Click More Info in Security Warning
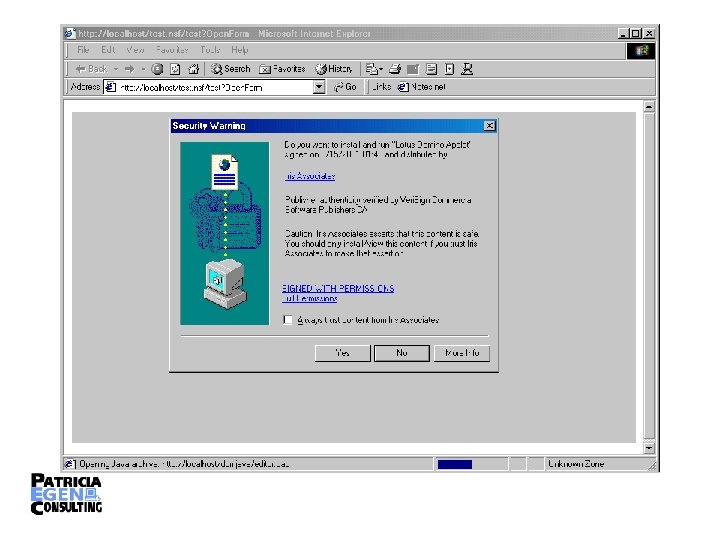 461,353
